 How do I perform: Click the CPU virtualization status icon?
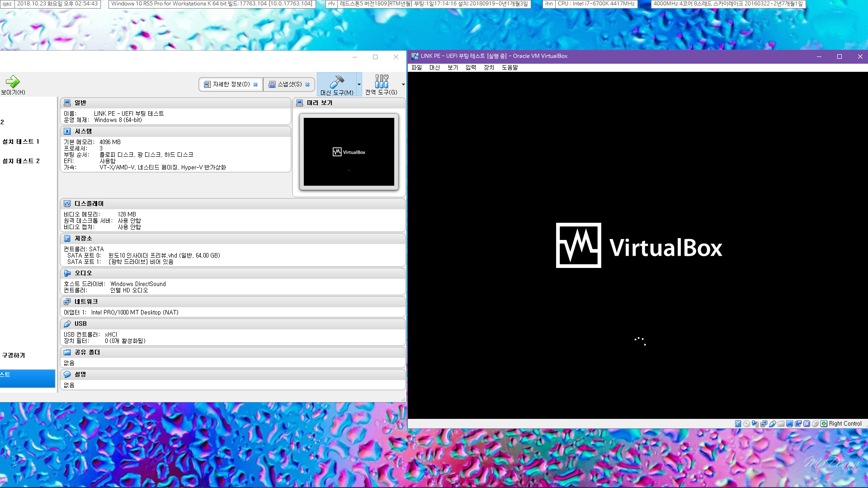point(807,423)
